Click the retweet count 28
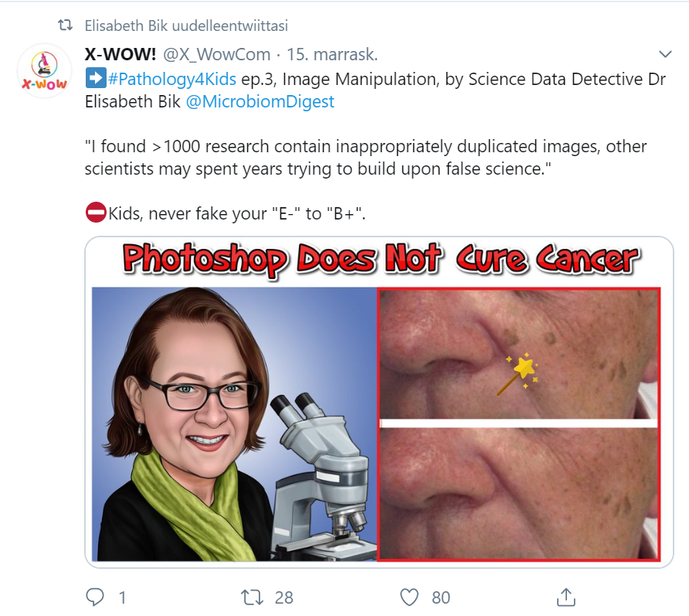The width and height of the screenshot is (689, 616). click(x=283, y=597)
